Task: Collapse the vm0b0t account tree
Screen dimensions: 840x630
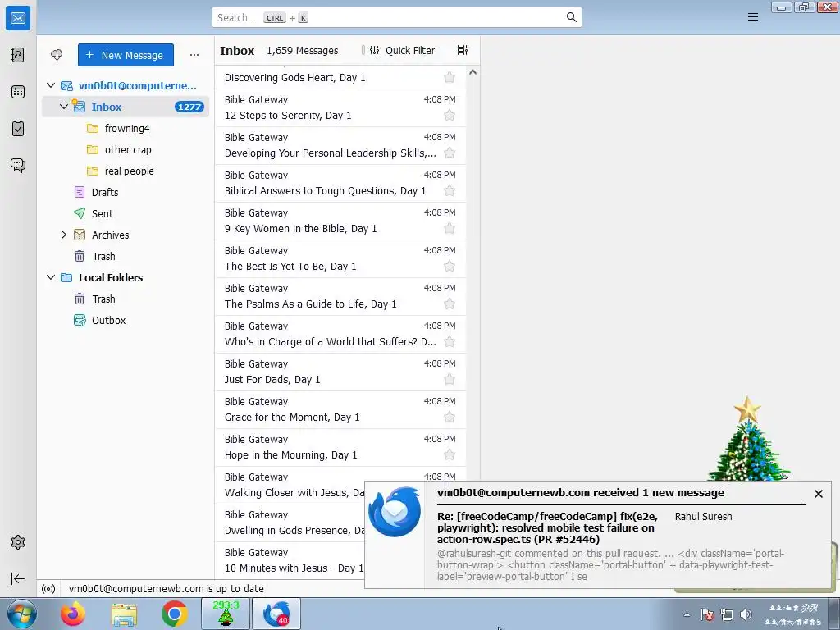Action: (x=51, y=85)
